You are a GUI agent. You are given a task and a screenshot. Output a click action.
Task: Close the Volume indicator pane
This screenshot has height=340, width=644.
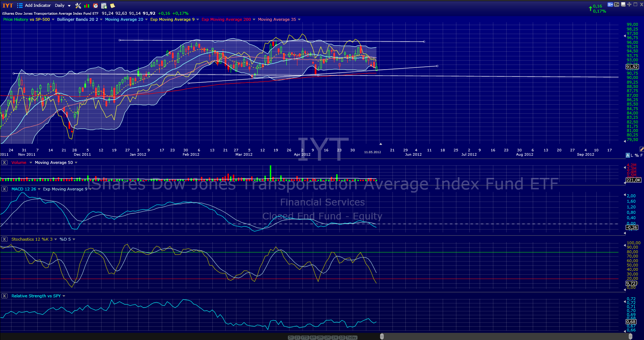coord(4,162)
